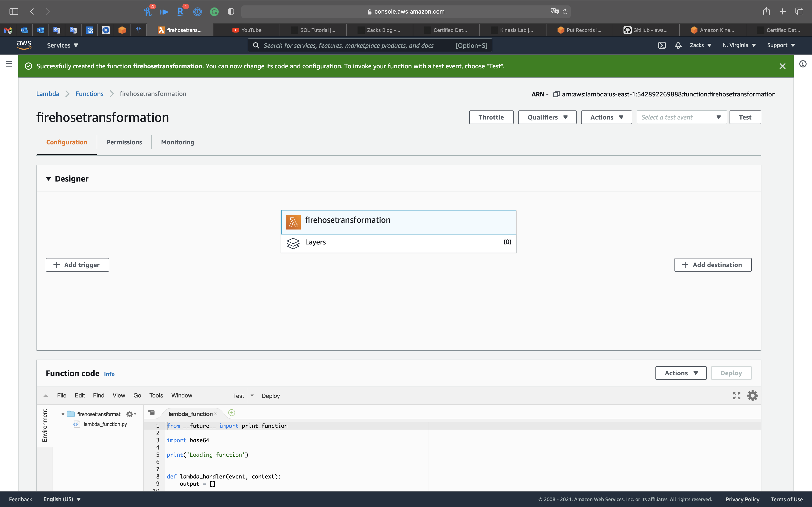Image resolution: width=812 pixels, height=507 pixels.
Task: Open new editor tab with plus icon
Action: pos(232,413)
